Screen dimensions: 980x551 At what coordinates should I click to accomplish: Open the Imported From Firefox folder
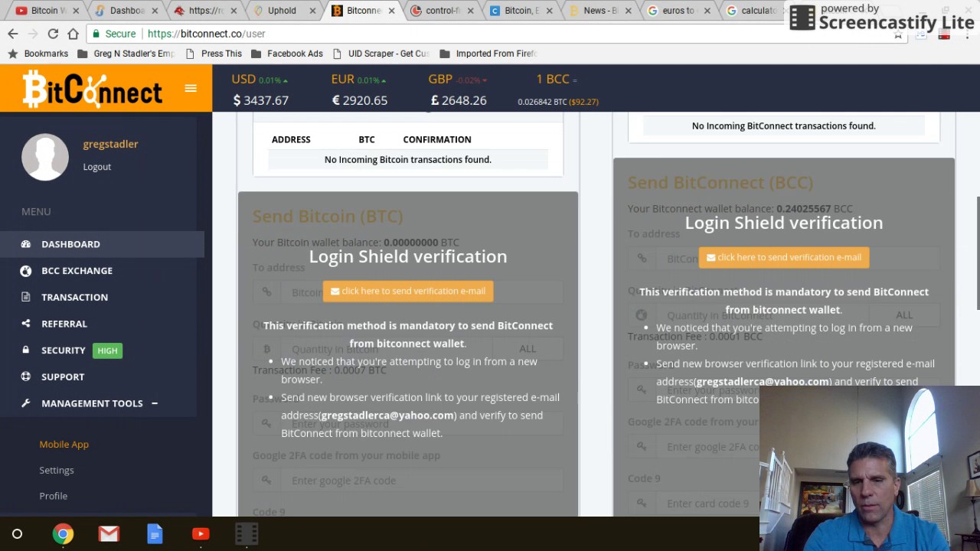488,54
